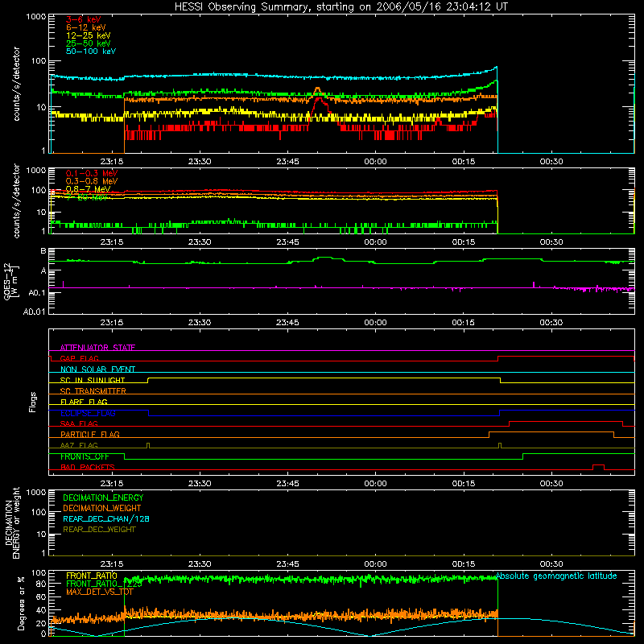Click the blue ECLIPSE_FLAG label
The image size is (644, 644).
click(x=88, y=413)
